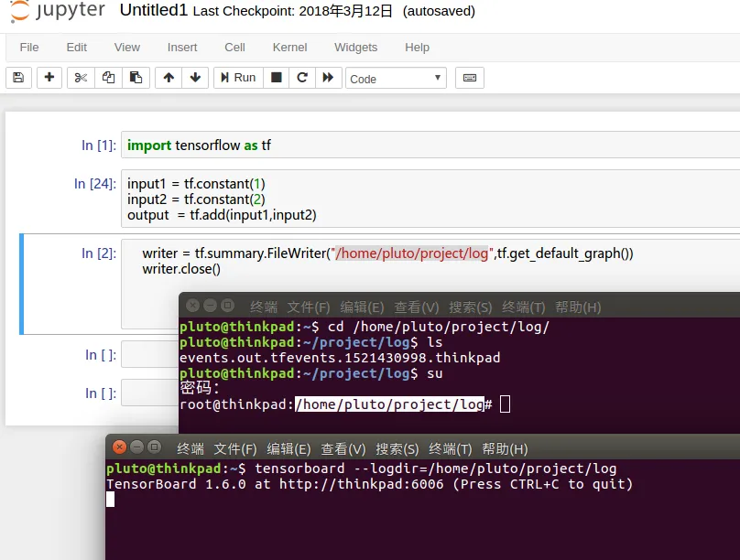The height and width of the screenshot is (560, 740).
Task: Maximize the front tensorboard terminal window
Action: (x=154, y=447)
